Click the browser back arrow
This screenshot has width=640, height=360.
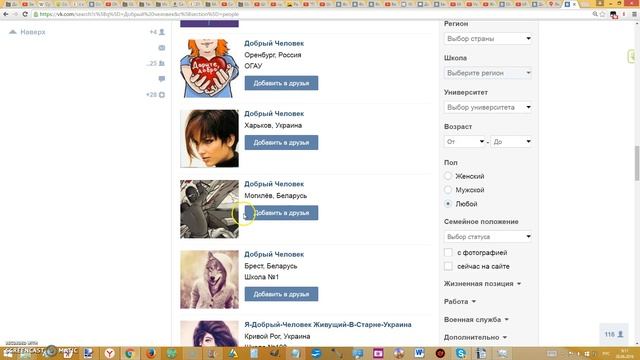[x=6, y=14]
